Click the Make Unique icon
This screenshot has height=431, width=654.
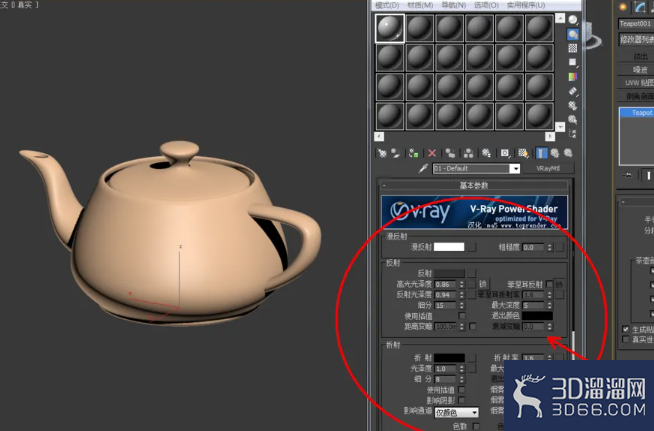pos(468,153)
